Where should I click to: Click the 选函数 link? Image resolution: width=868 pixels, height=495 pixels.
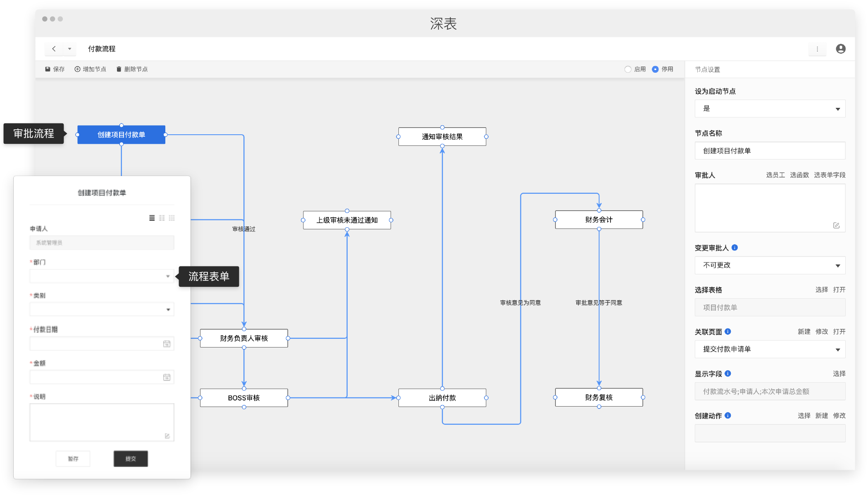(799, 175)
